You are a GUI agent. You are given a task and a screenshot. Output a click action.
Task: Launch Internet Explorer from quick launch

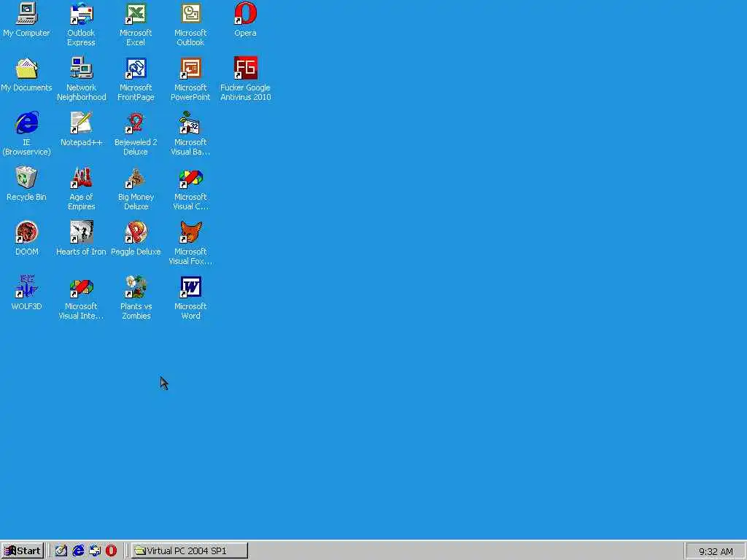tap(77, 551)
